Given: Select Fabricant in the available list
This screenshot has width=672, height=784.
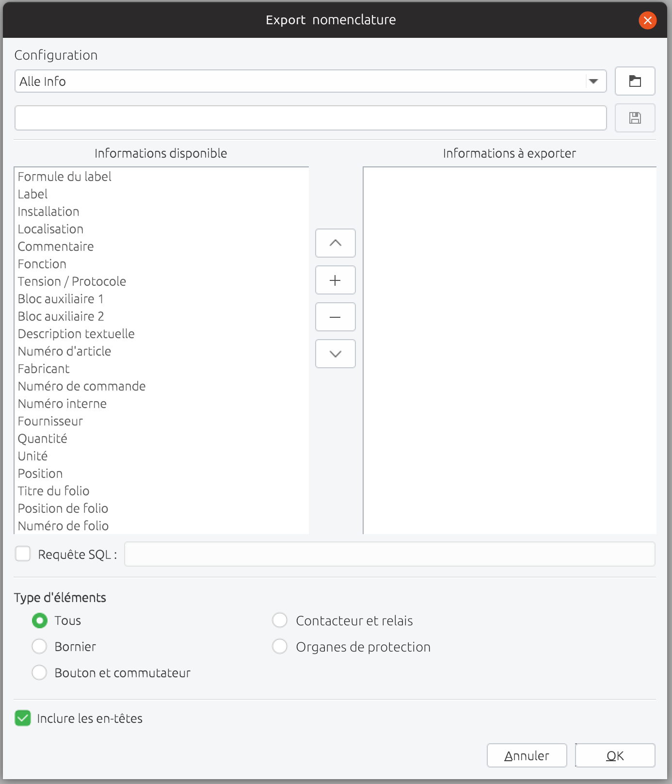Looking at the screenshot, I should point(44,369).
